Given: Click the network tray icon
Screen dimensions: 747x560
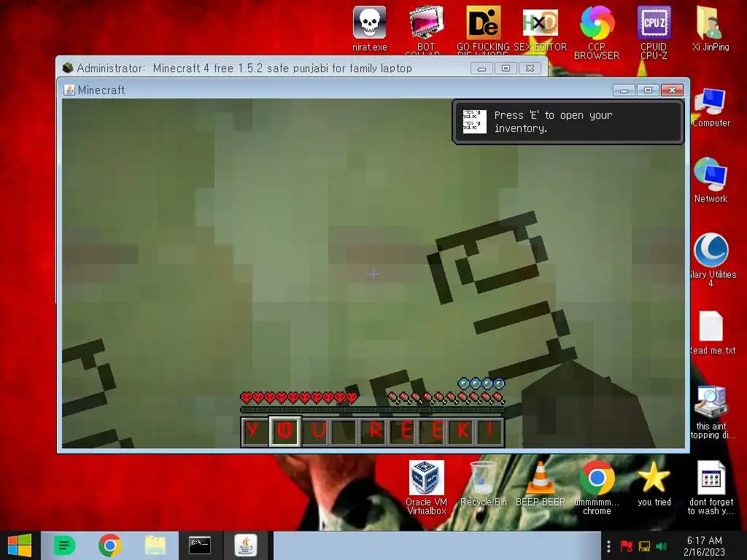Looking at the screenshot, I should pyautogui.click(x=643, y=546).
